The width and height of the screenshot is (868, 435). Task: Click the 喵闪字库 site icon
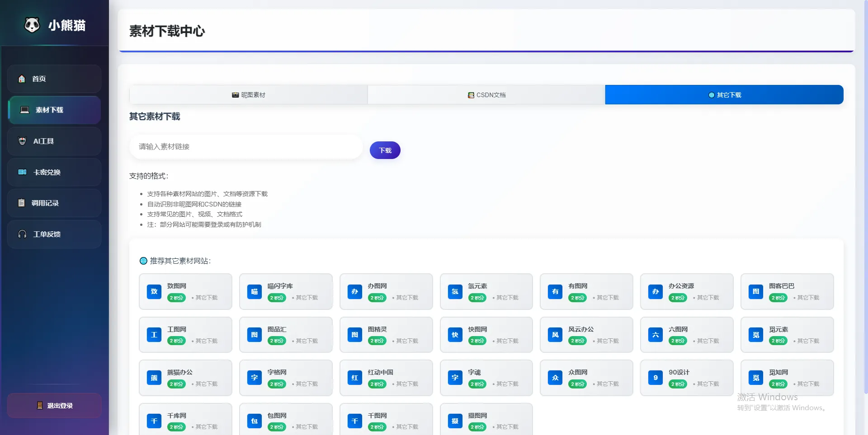(255, 291)
